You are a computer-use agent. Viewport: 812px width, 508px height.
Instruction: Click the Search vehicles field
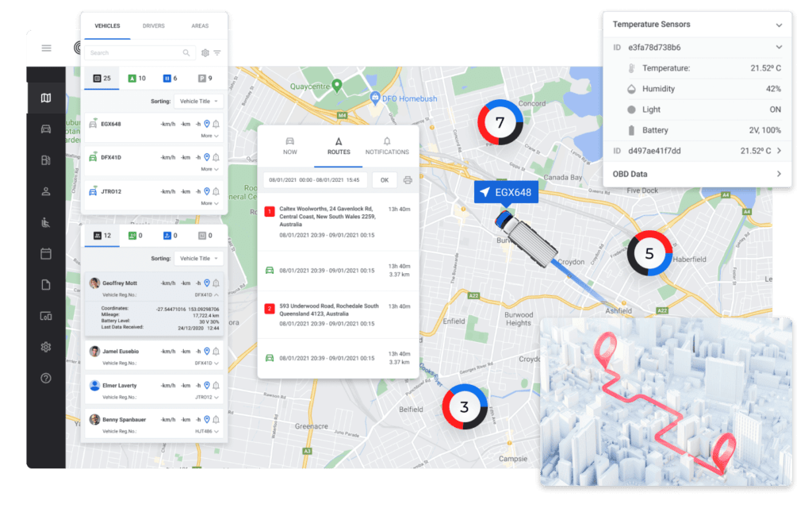pyautogui.click(x=140, y=53)
